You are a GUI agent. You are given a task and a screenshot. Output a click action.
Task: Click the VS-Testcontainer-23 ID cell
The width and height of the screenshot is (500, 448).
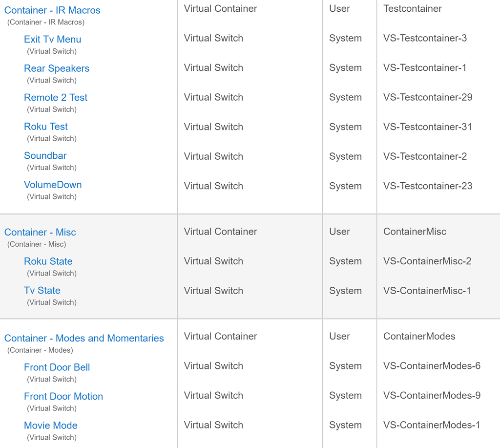tap(428, 186)
